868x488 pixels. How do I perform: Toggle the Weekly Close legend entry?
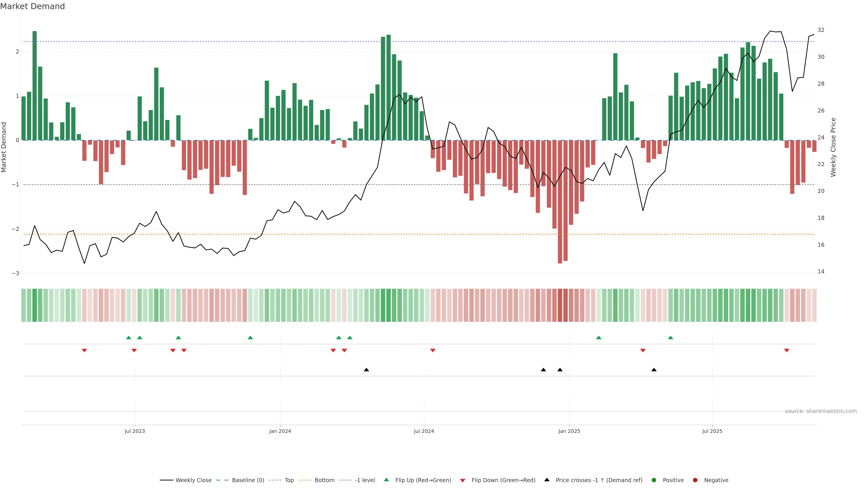point(193,480)
